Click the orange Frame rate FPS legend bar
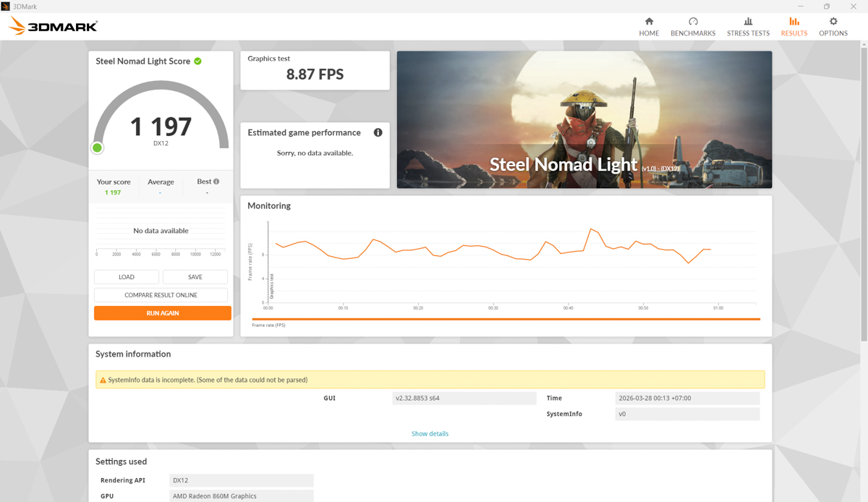Image resolution: width=868 pixels, height=502 pixels. pos(506,318)
